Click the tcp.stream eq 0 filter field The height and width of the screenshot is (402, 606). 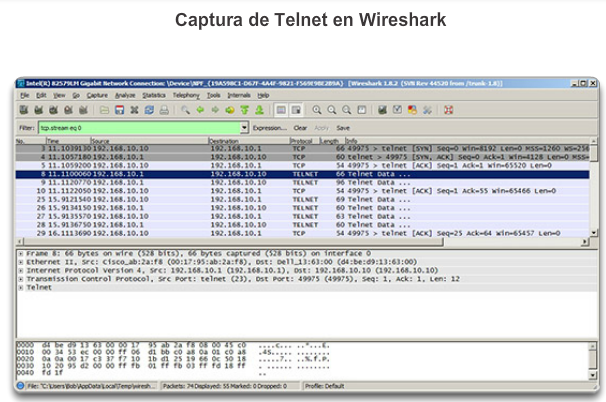(140, 128)
